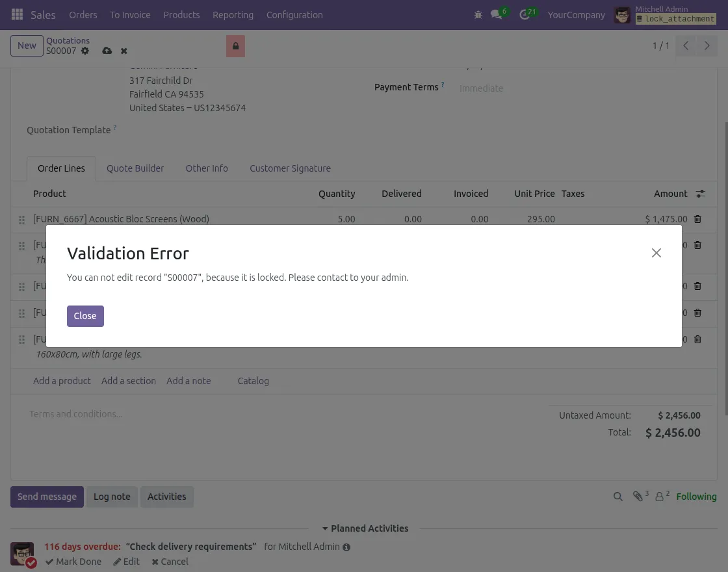
Task: Open the conversations icon showing 6 messages
Action: [496, 14]
